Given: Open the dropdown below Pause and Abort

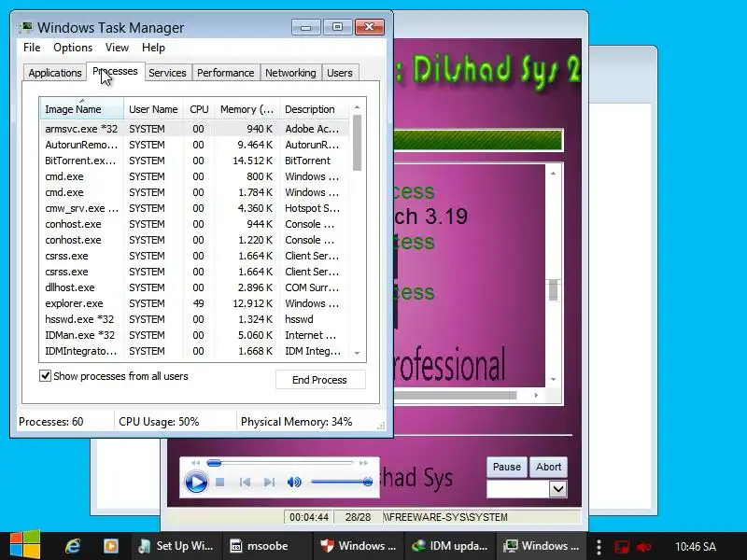Looking at the screenshot, I should coord(557,489).
